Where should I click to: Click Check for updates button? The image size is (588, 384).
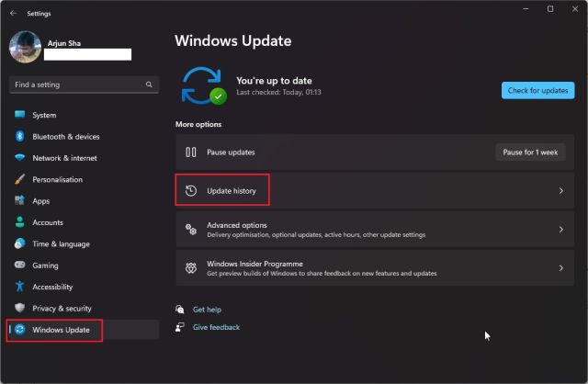point(537,90)
